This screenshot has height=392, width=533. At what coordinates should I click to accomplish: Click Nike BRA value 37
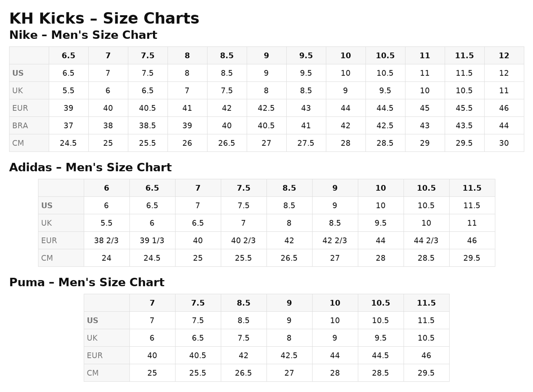[68, 125]
